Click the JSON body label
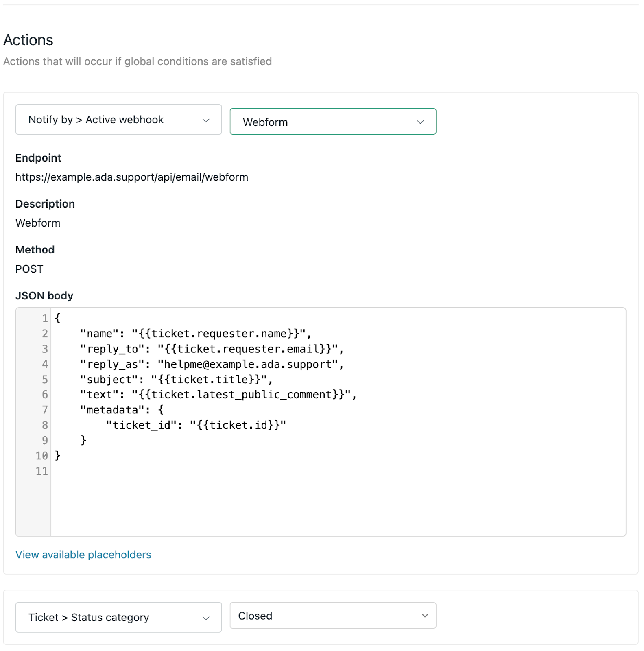 point(44,296)
